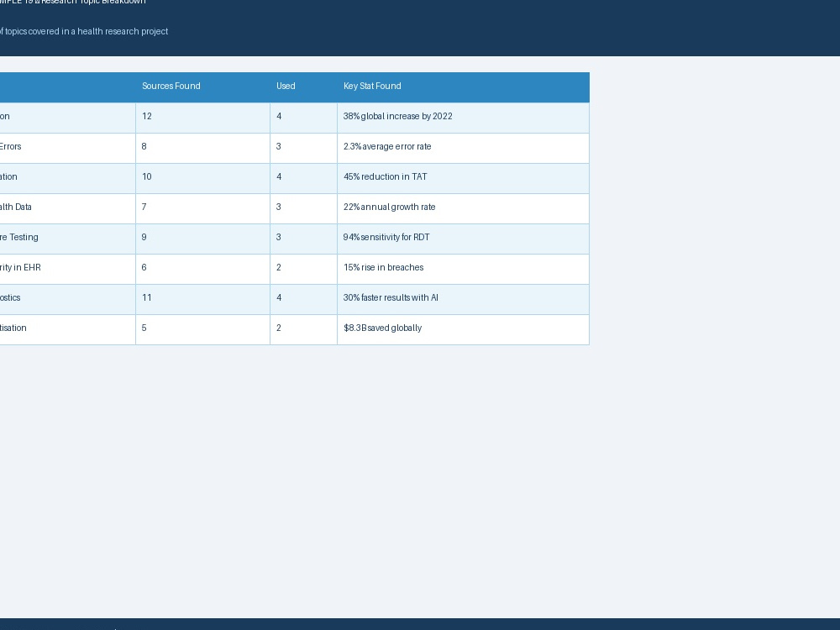Screen dimensions: 840x630
Task: Click the "Used" column header
Action: click(303, 87)
